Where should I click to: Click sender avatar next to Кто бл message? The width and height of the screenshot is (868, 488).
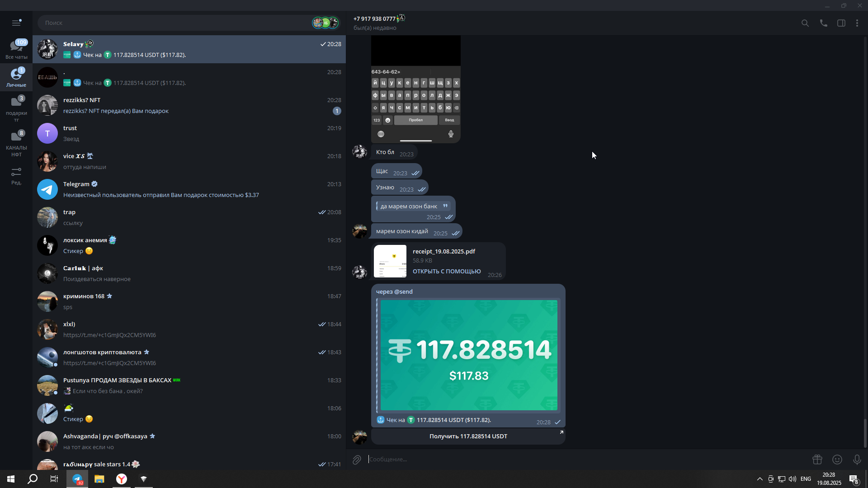[x=360, y=152]
